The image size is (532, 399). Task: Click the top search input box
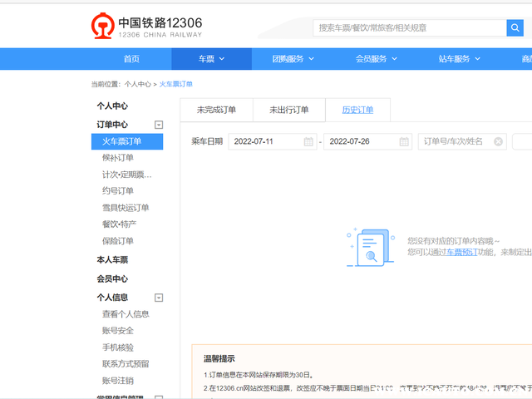tap(409, 27)
